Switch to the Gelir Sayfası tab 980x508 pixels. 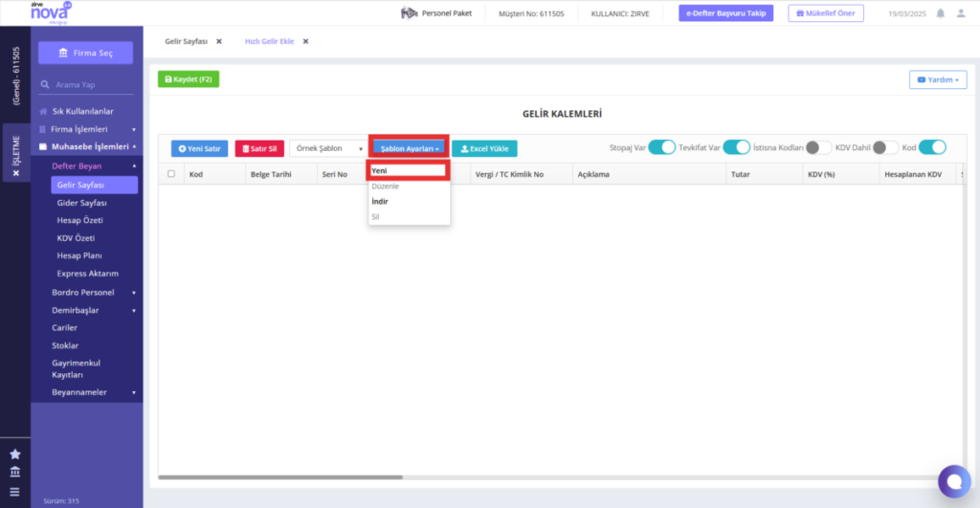tap(186, 41)
